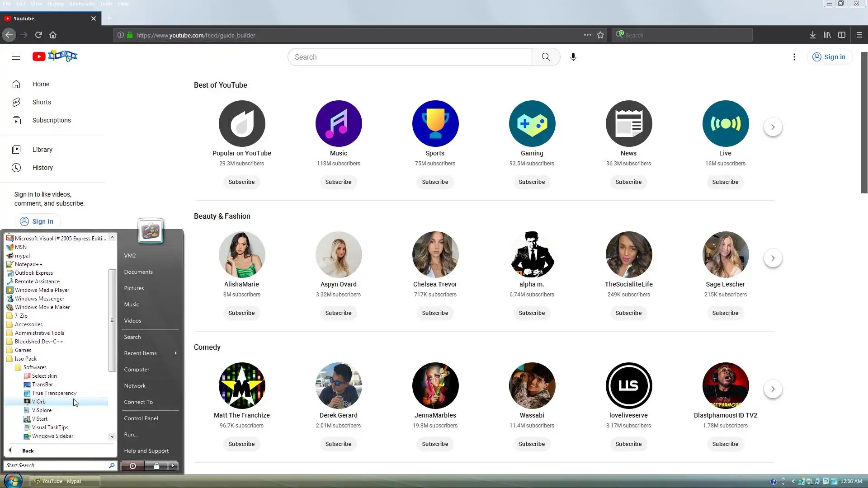Click the magnifier search button
868x488 pixels.
pos(546,57)
